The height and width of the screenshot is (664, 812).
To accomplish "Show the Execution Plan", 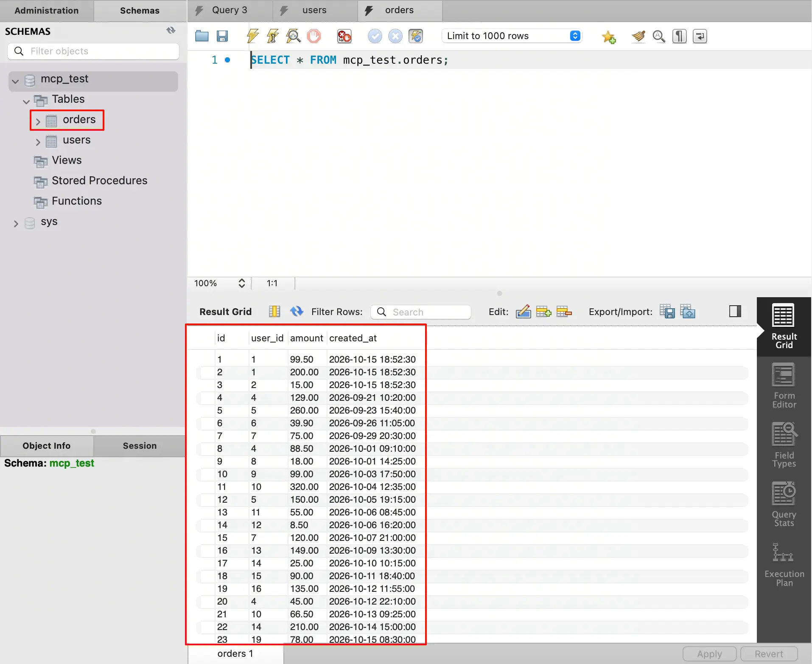I will [784, 565].
